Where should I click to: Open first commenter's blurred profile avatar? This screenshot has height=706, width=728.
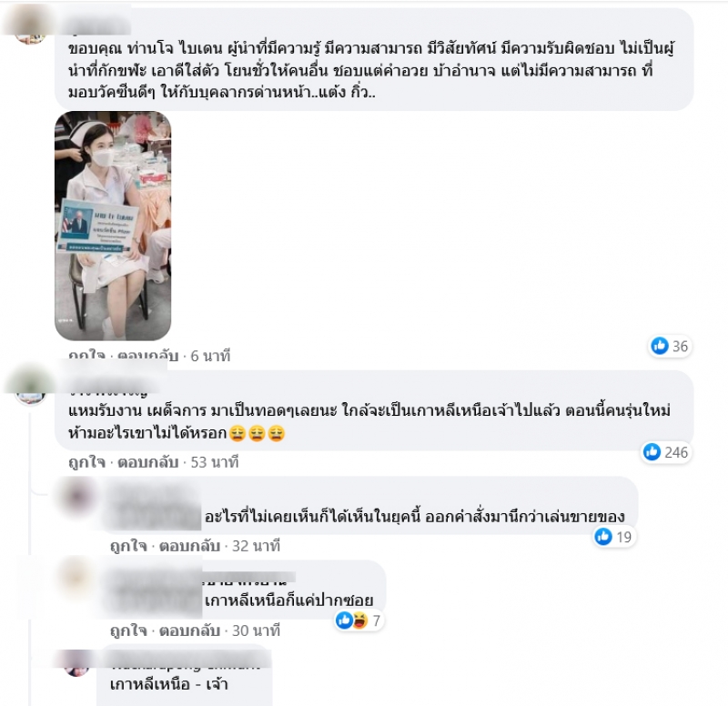point(30,25)
